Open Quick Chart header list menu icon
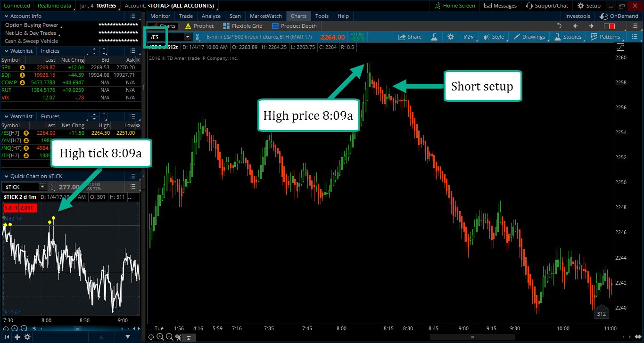Screen dimensions: 644x343 pyautogui.click(x=133, y=176)
